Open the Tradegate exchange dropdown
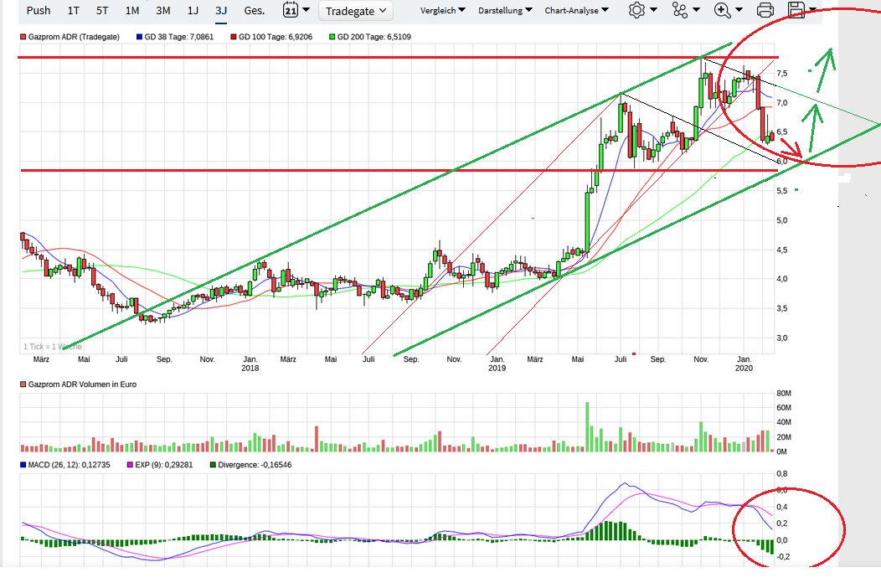 356,11
